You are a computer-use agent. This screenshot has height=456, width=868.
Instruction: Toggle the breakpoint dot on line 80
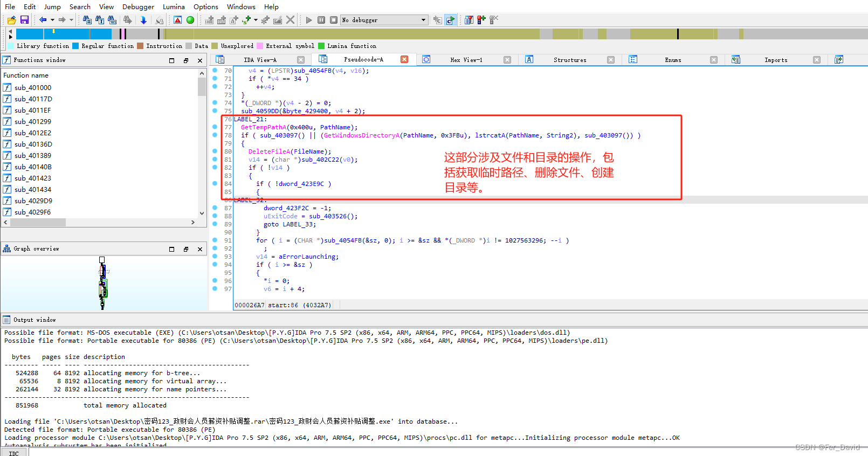[215, 151]
